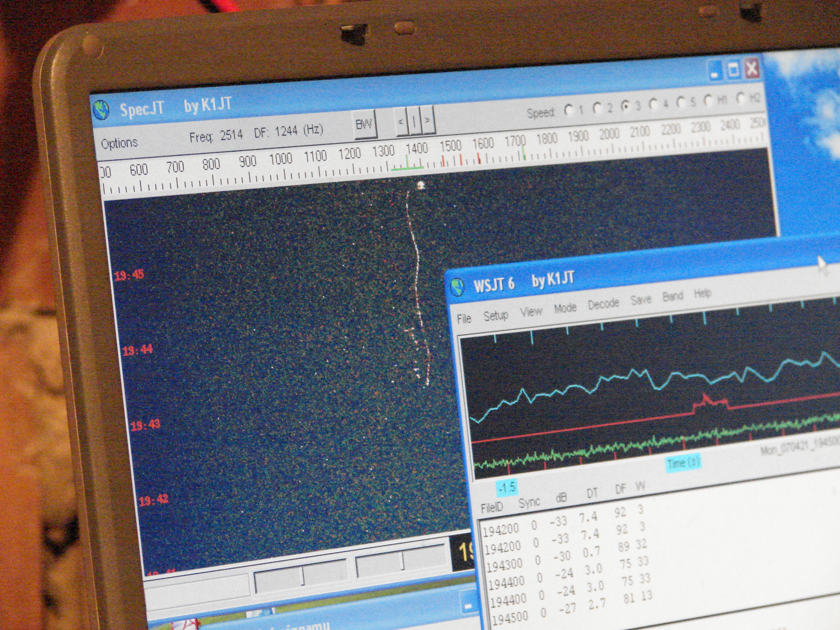Image resolution: width=840 pixels, height=630 pixels.
Task: Close the SpecJT window
Action: pos(752,69)
